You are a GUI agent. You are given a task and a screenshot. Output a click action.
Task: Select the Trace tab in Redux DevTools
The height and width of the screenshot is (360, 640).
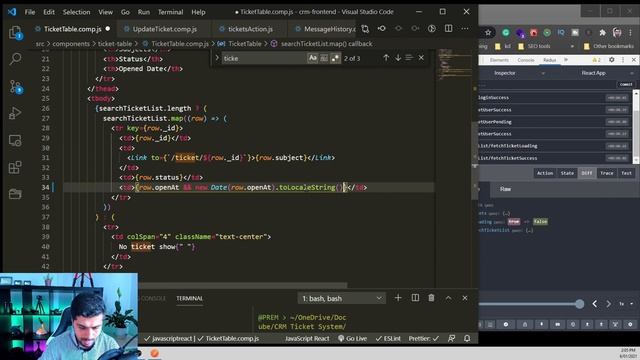607,173
